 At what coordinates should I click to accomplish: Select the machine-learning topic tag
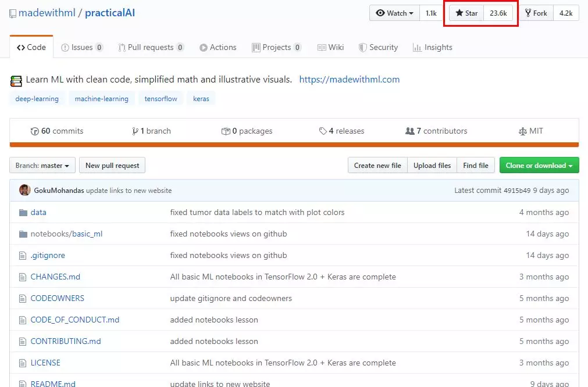pyautogui.click(x=101, y=99)
